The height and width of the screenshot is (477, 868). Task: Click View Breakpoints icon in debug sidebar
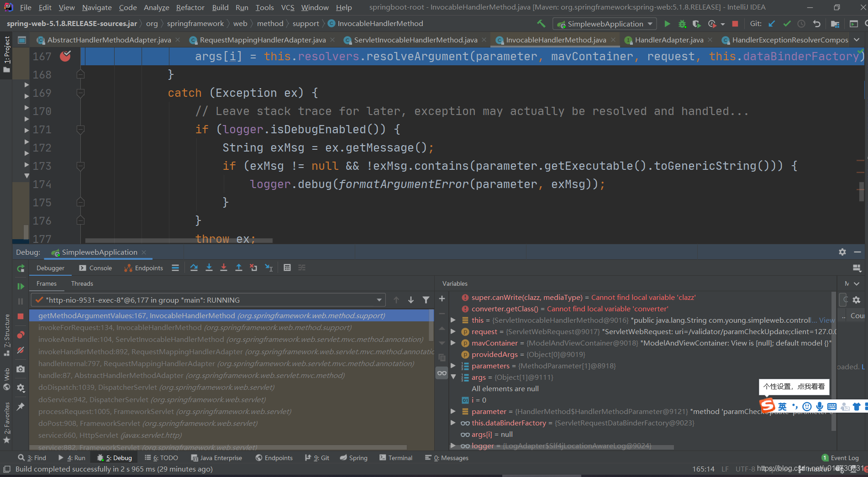21,335
